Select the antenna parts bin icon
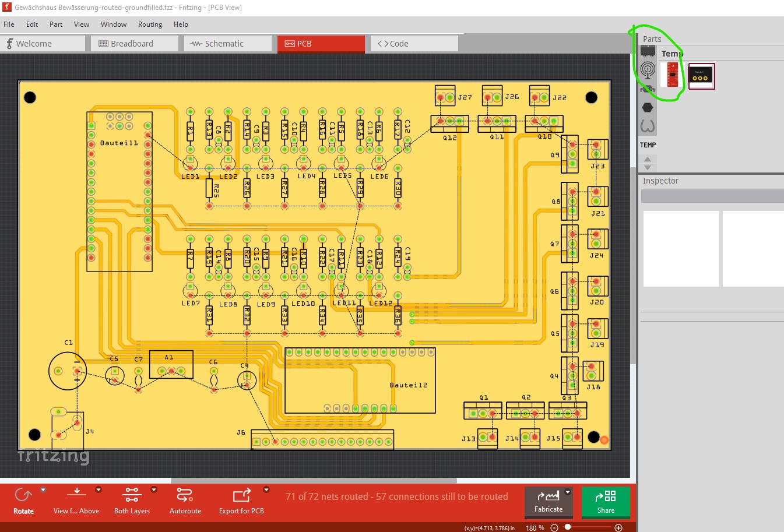 [x=648, y=70]
